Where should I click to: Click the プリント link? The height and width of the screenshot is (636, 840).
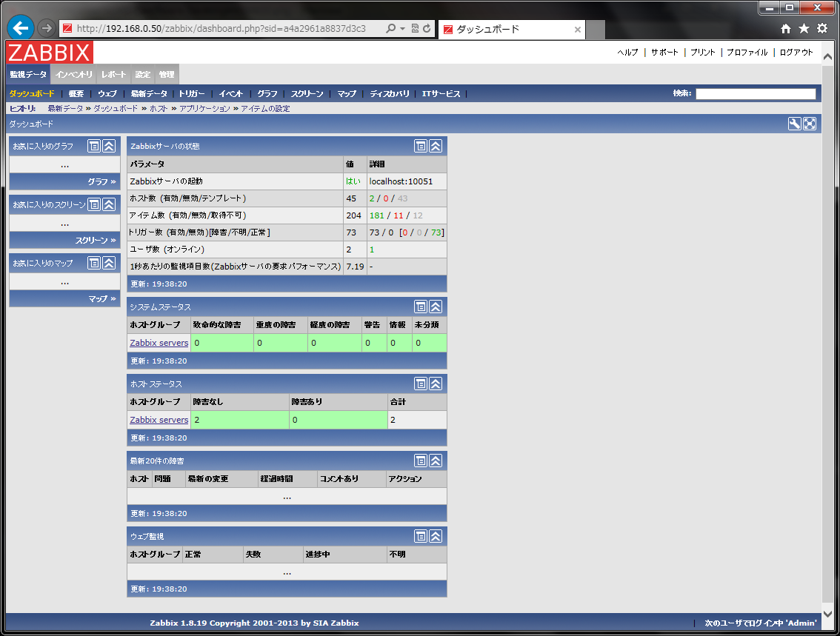703,52
